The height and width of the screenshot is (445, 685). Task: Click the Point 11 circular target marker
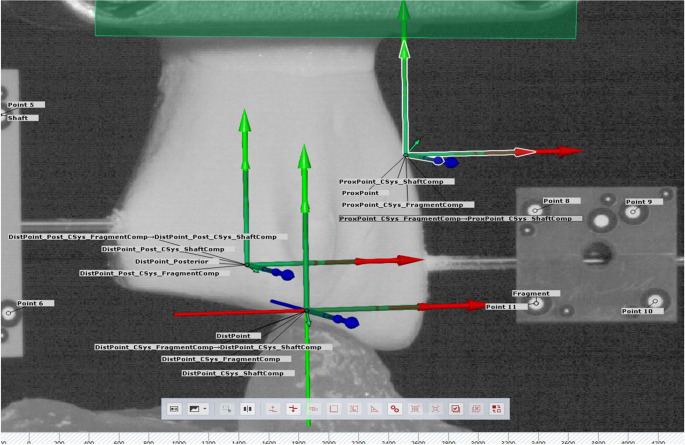tap(536, 304)
